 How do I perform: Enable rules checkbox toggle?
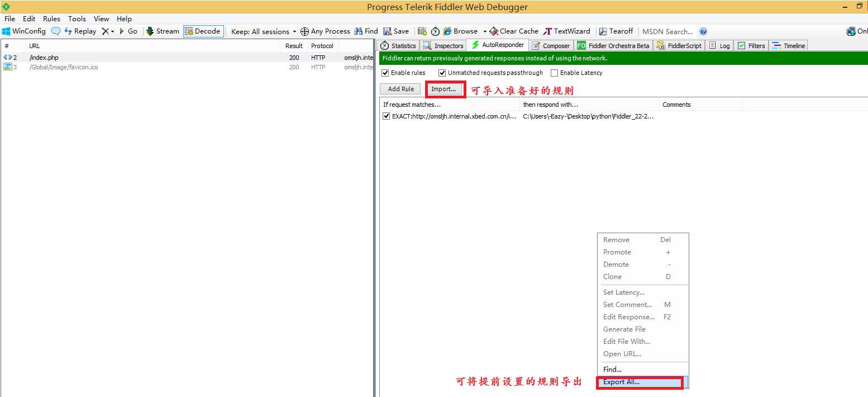[385, 73]
